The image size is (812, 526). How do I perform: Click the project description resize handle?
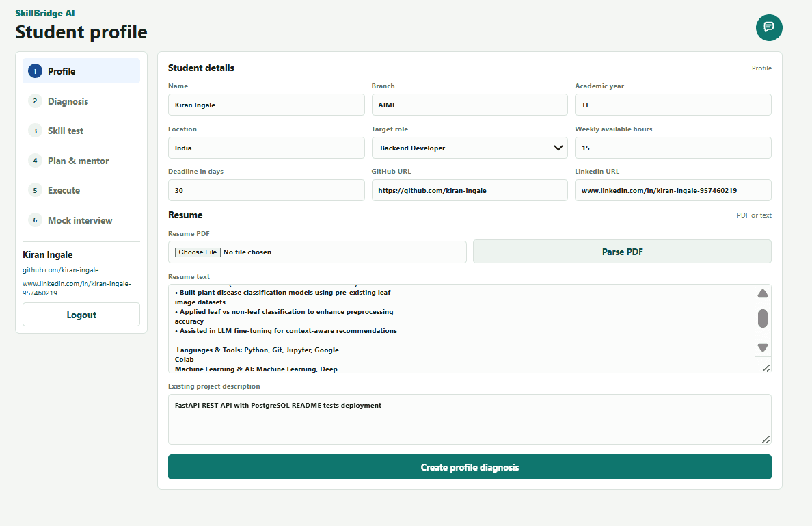tap(766, 439)
